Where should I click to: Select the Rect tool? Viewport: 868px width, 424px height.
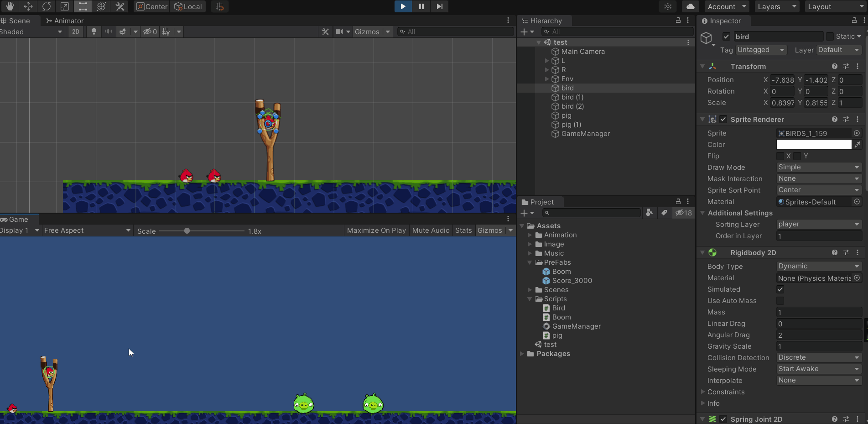[83, 6]
